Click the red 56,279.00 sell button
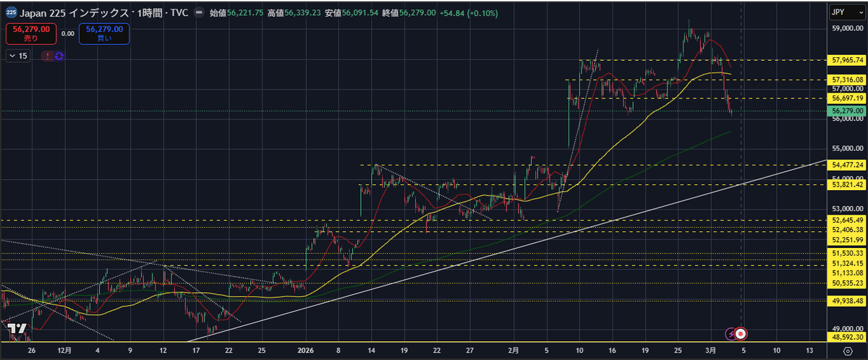Viewport: 868px width, 360px height. (30, 33)
